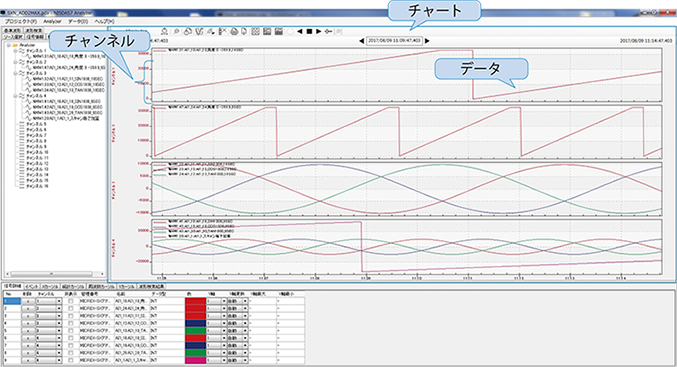Click the grid layout icon in toolbar
The width and height of the screenshot is (677, 367).
[x=255, y=32]
